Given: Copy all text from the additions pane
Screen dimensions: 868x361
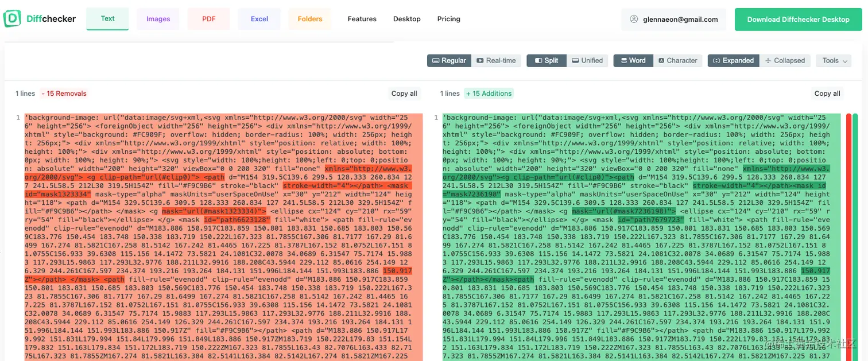Looking at the screenshot, I should tap(827, 93).
